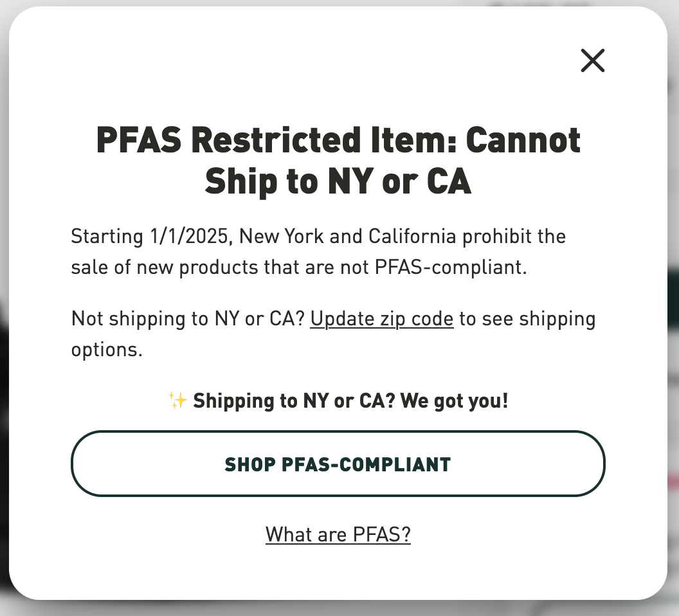The height and width of the screenshot is (616, 679).
Task: Click the blurred page background below dialog
Action: coord(338,609)
